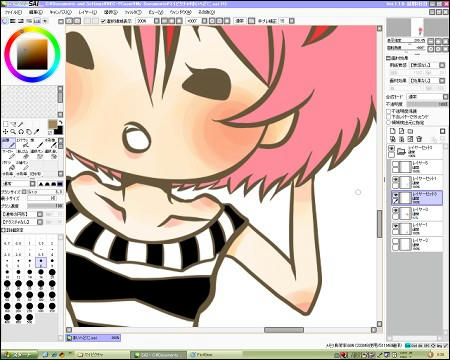Screen dimensions: 450x360
Task: Click the SAI taskbar button
Action: (158, 355)
